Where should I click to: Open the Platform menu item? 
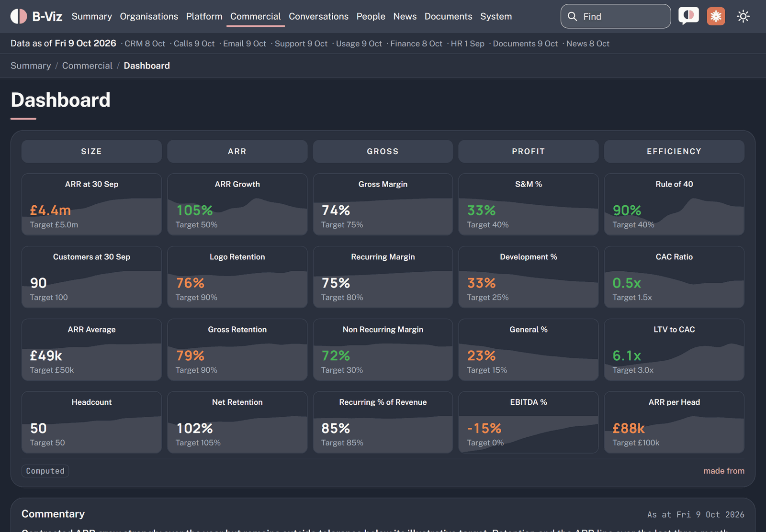point(204,16)
